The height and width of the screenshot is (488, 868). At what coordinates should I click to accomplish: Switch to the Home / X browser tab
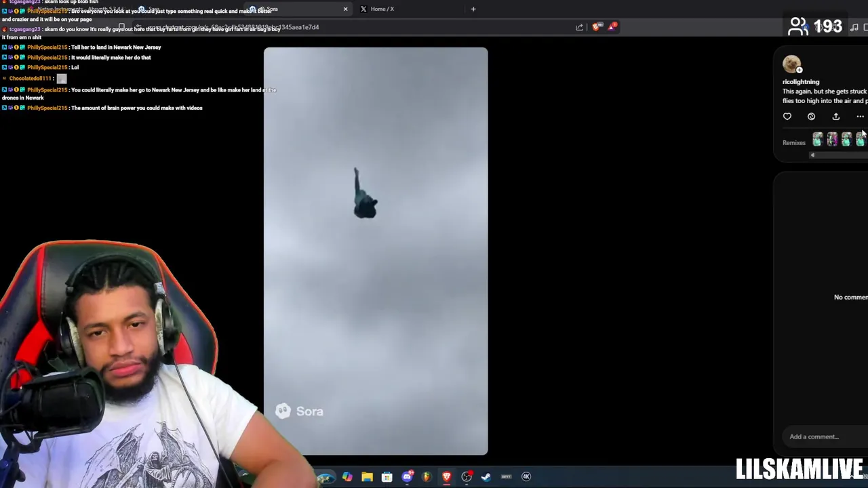point(382,9)
